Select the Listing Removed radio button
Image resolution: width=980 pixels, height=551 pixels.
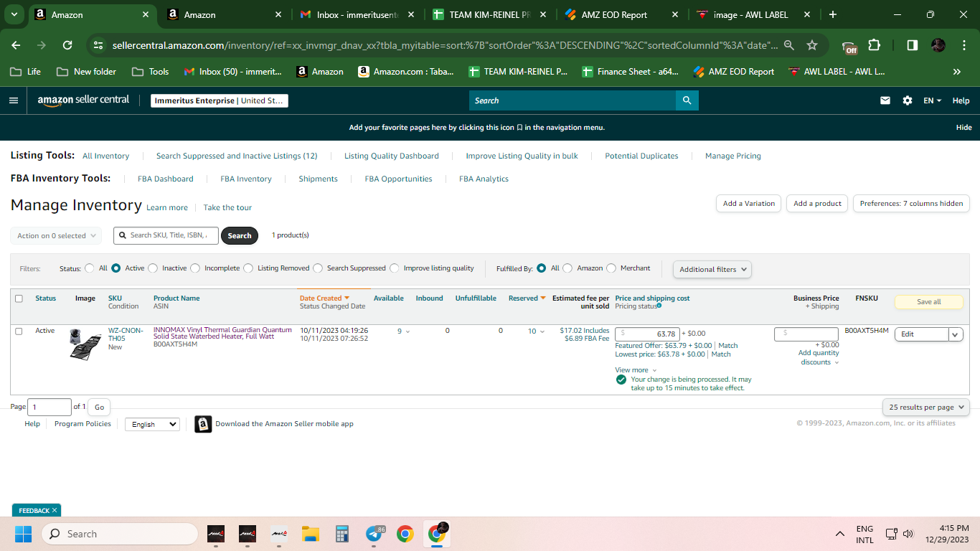click(x=248, y=268)
